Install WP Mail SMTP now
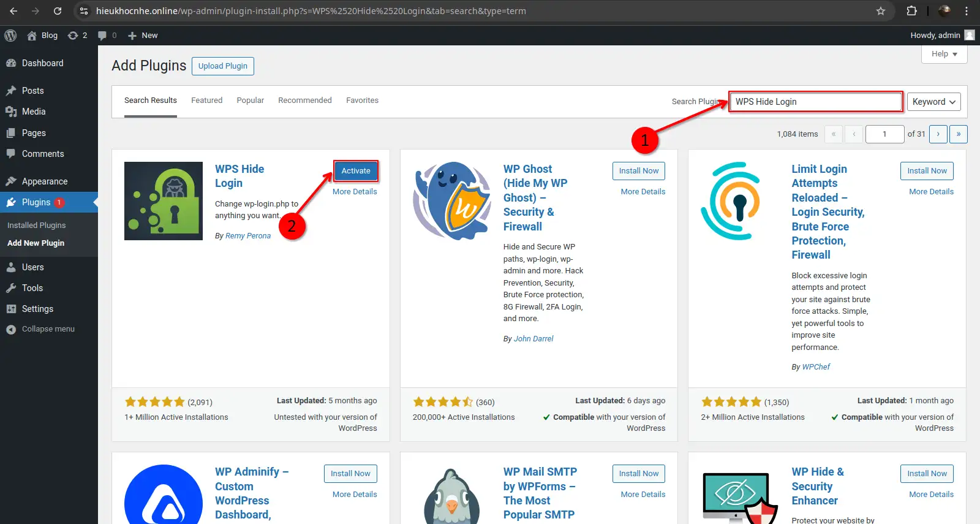The image size is (980, 524). point(639,474)
